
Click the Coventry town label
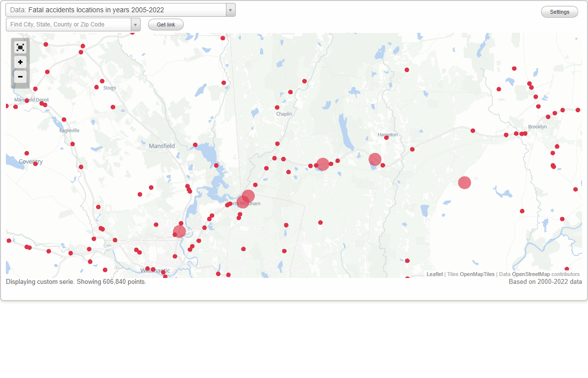31,162
